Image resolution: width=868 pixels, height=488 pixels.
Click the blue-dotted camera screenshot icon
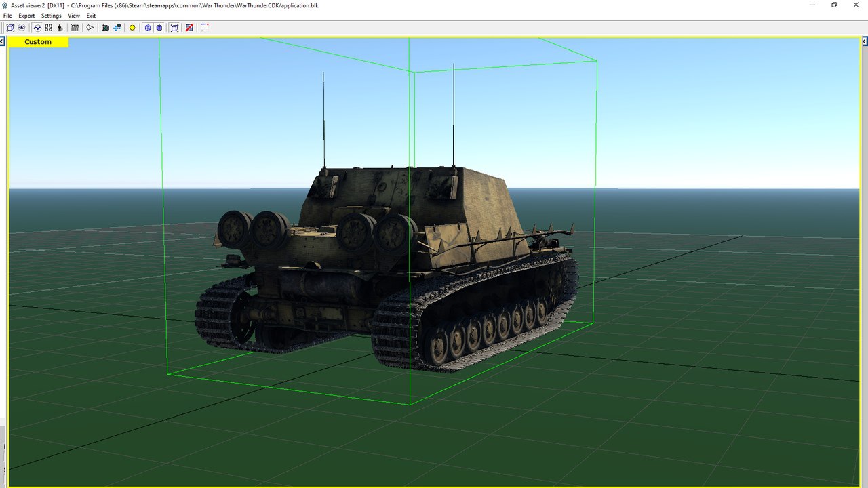[x=117, y=28]
